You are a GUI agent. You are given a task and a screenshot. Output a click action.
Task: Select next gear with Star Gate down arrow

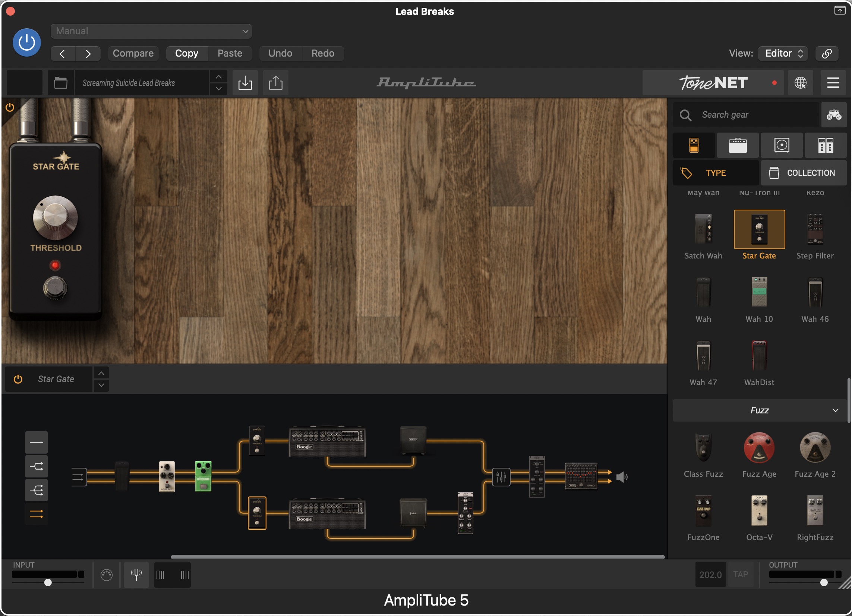101,385
